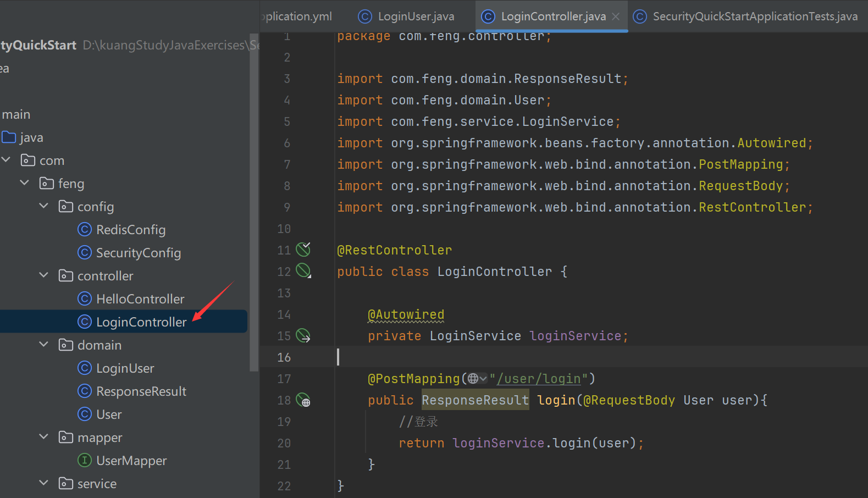
Task: Select SecurityConfig in project tree
Action: [x=139, y=252]
